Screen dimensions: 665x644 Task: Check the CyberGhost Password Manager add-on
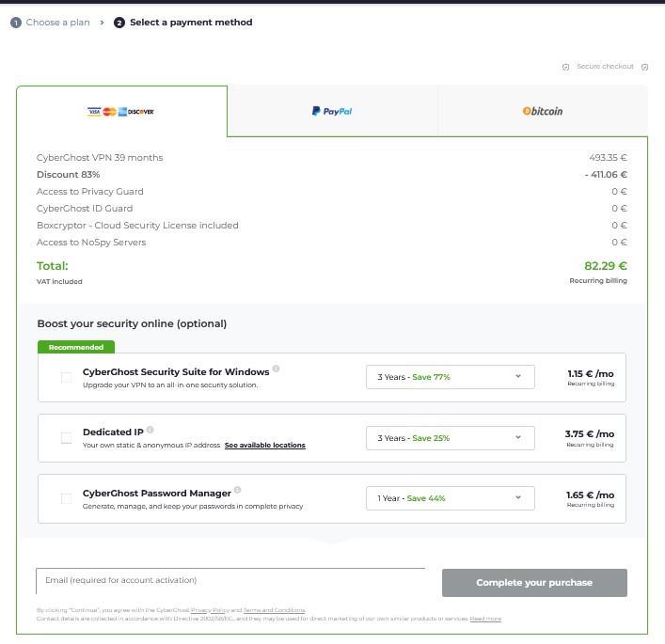pyautogui.click(x=66, y=498)
